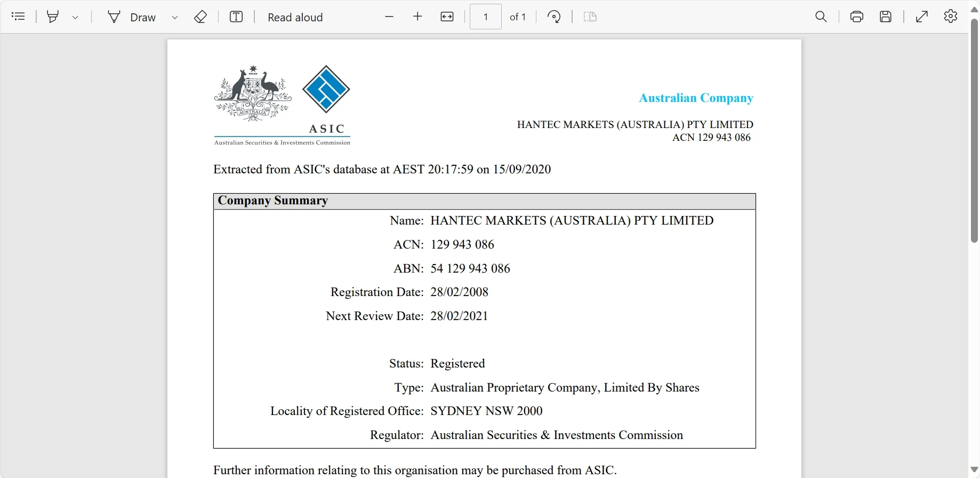The height and width of the screenshot is (478, 980).
Task: Zoom out with the minus icon
Action: (389, 17)
